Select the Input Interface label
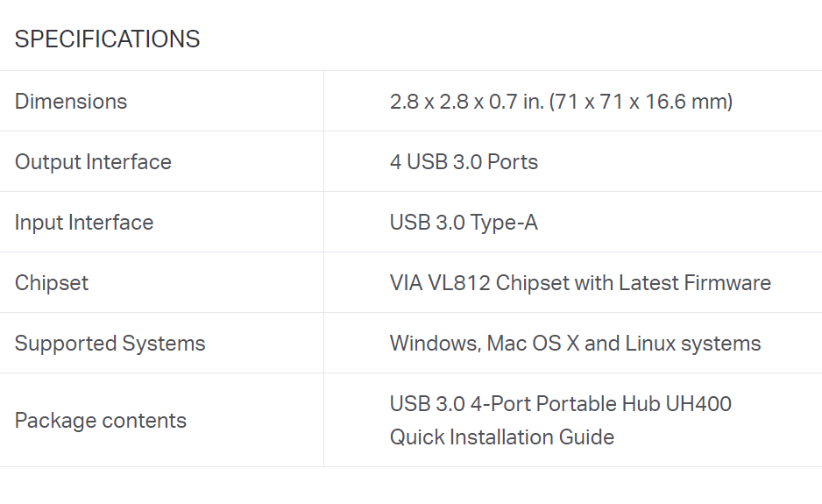This screenshot has width=822, height=504. click(84, 223)
